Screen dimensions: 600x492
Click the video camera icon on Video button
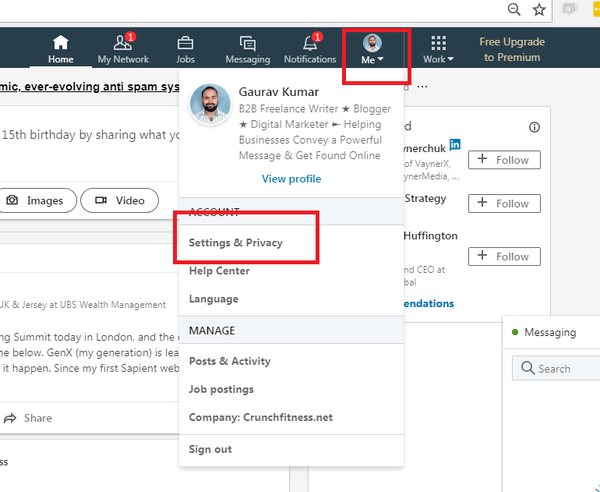[x=101, y=200]
